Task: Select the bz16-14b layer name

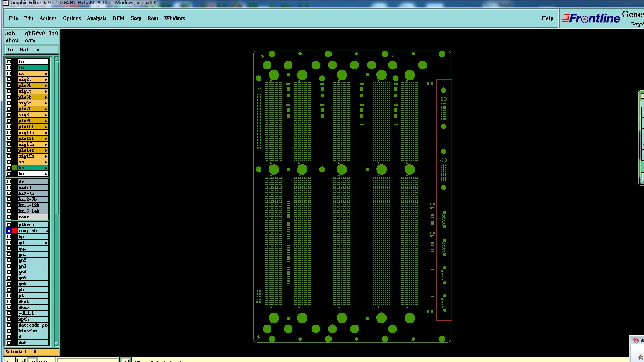Action: coord(33,211)
